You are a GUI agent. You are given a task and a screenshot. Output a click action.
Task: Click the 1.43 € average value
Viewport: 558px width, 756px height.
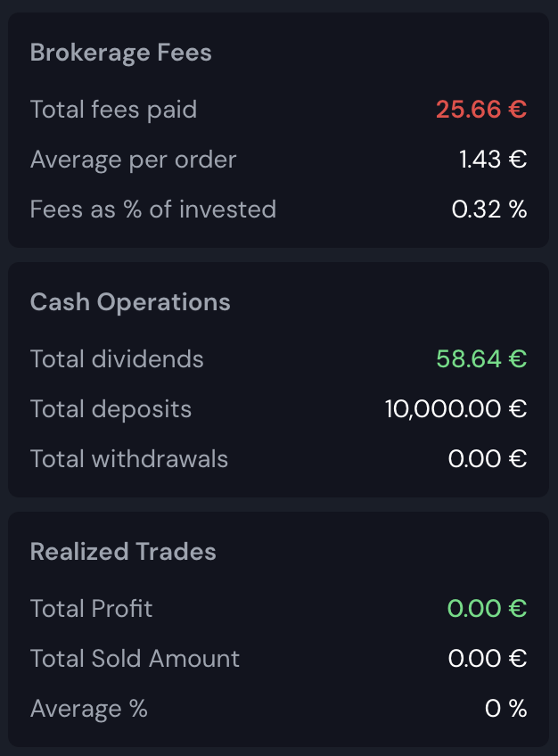coord(493,159)
